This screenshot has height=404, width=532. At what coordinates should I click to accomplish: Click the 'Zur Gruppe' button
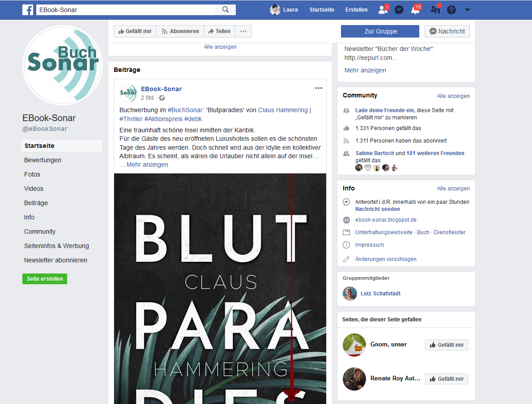coord(380,31)
